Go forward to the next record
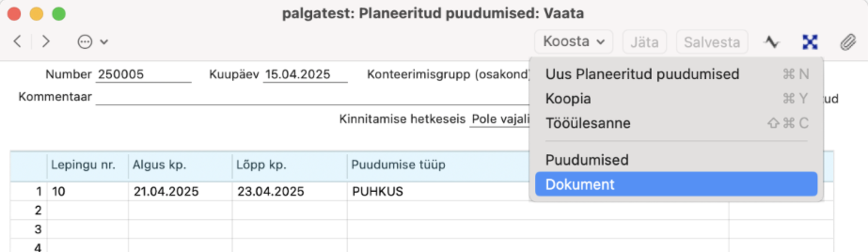868x252 pixels. click(x=46, y=42)
